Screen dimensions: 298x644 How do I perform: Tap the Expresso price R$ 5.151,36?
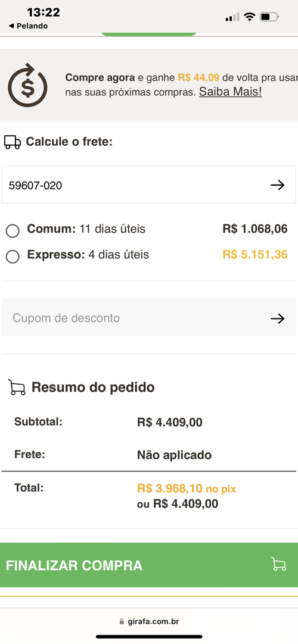click(255, 255)
